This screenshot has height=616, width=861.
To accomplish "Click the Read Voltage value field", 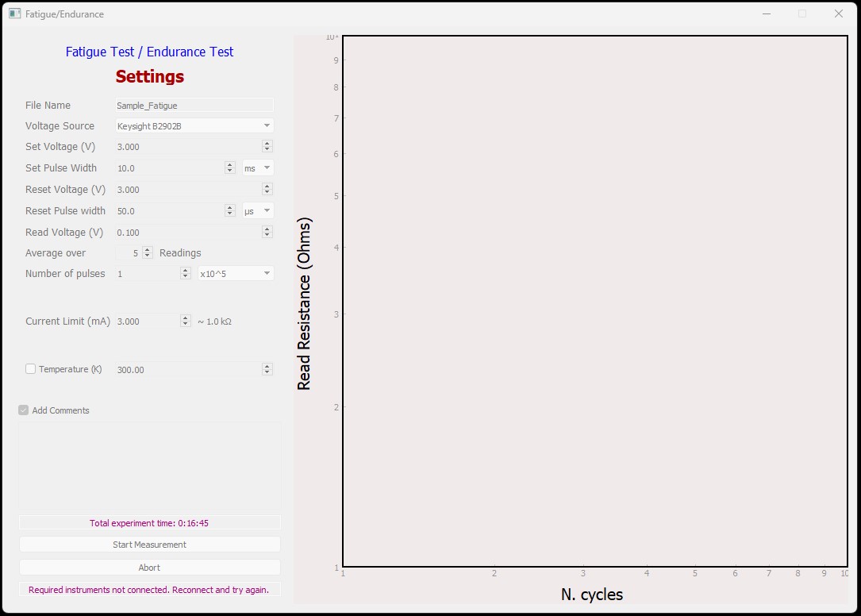I will click(188, 233).
